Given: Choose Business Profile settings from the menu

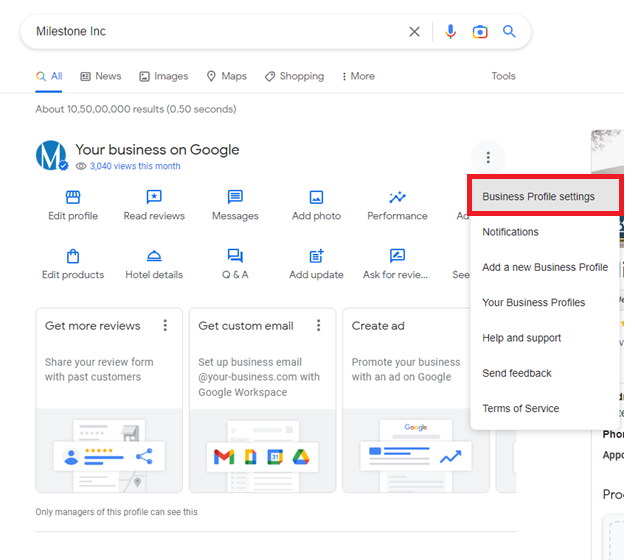Looking at the screenshot, I should [545, 196].
